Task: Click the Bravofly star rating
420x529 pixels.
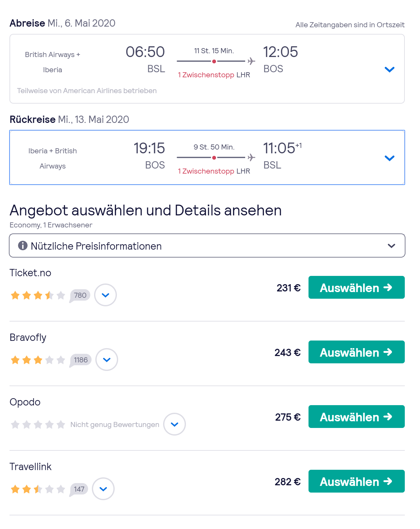Action: [38, 360]
